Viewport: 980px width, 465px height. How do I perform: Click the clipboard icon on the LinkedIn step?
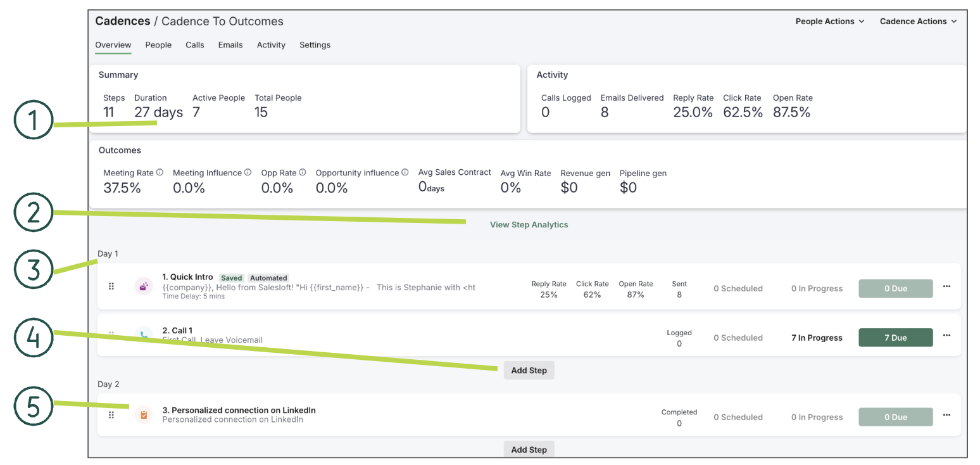[x=144, y=414]
